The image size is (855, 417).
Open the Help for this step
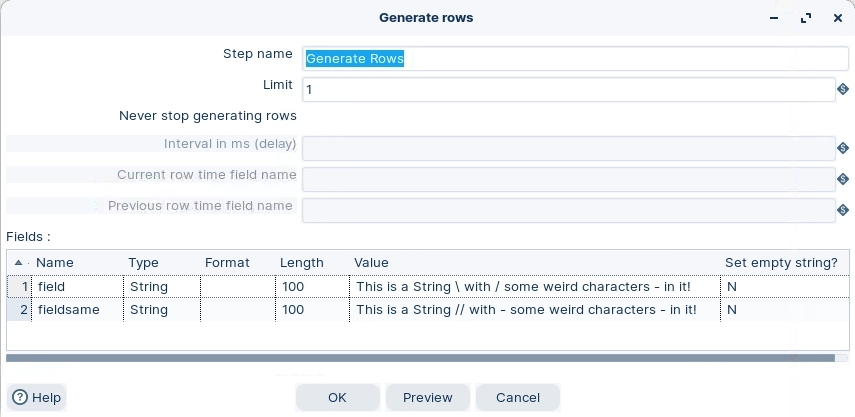pyautogui.click(x=36, y=397)
